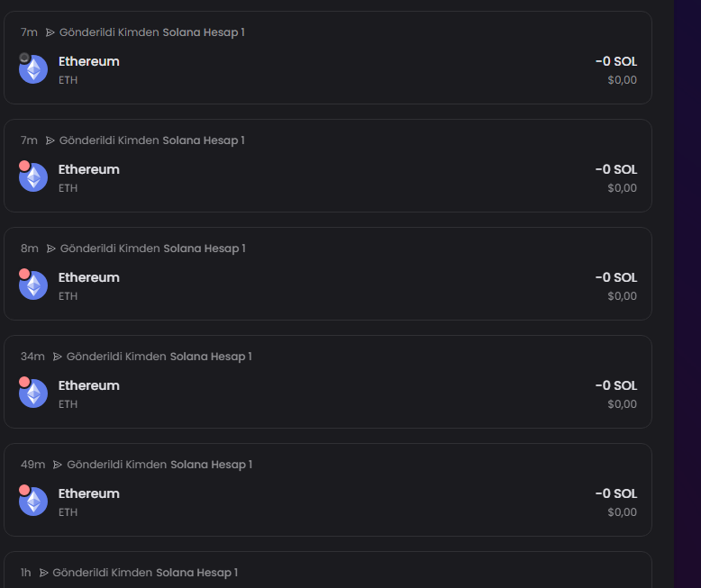Click the send arrow icon in the 1h transaction header

coord(43,573)
